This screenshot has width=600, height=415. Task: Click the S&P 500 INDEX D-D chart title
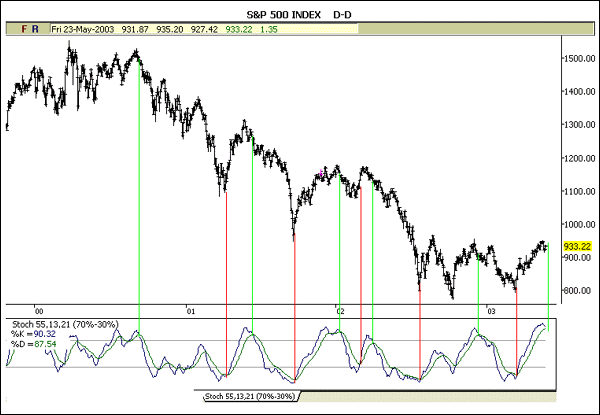299,15
